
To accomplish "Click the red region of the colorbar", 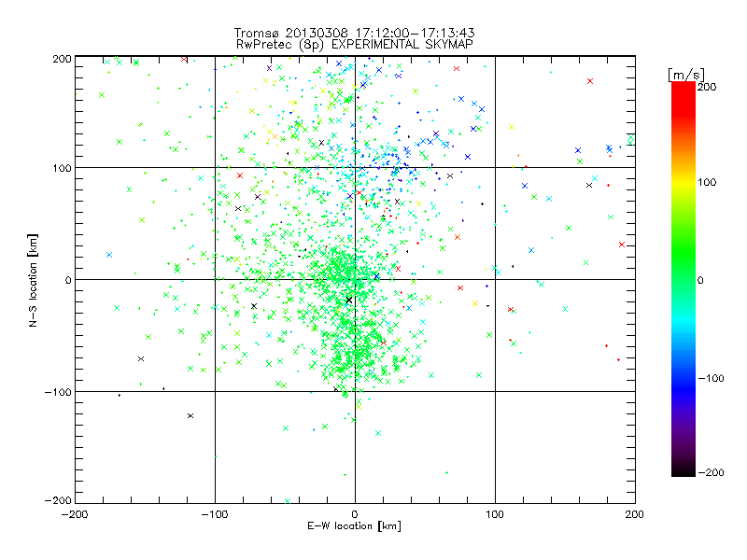I will click(684, 98).
